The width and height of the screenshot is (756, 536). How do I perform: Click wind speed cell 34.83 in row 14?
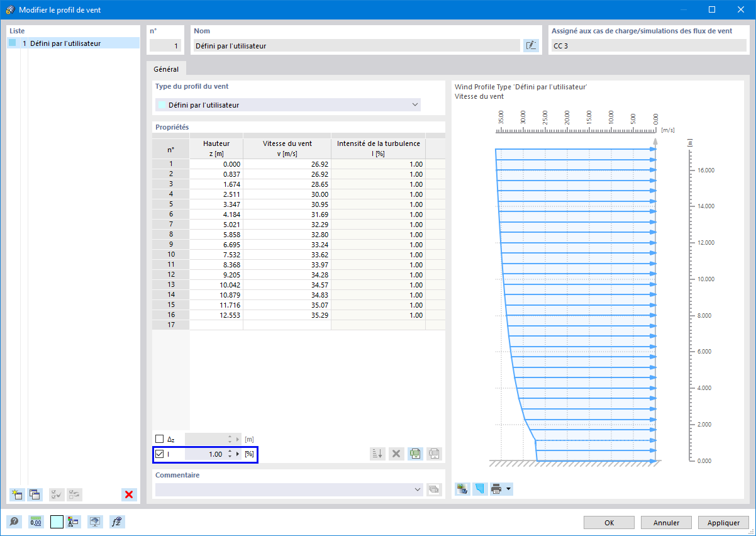[x=287, y=294]
